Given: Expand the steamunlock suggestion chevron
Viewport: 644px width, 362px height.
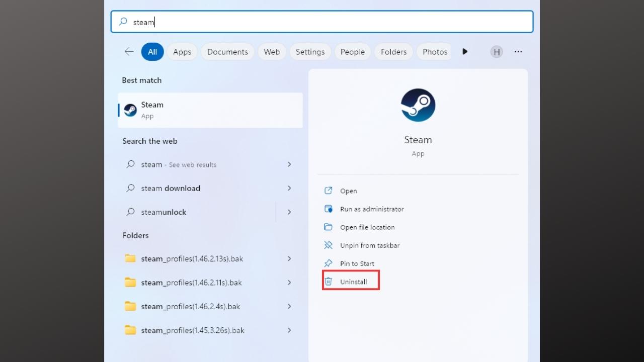Looking at the screenshot, I should pyautogui.click(x=289, y=212).
